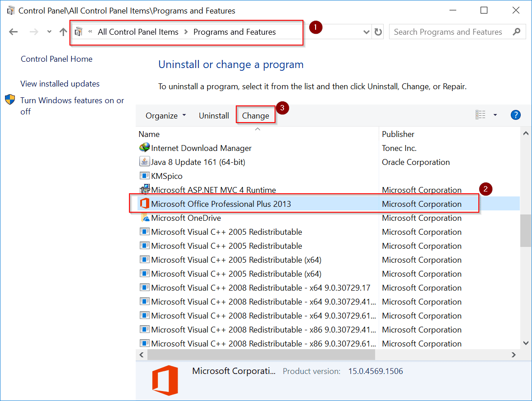Select Microsoft ASP.NET MVC 4 Runtime entry
532x401 pixels.
coord(213,190)
